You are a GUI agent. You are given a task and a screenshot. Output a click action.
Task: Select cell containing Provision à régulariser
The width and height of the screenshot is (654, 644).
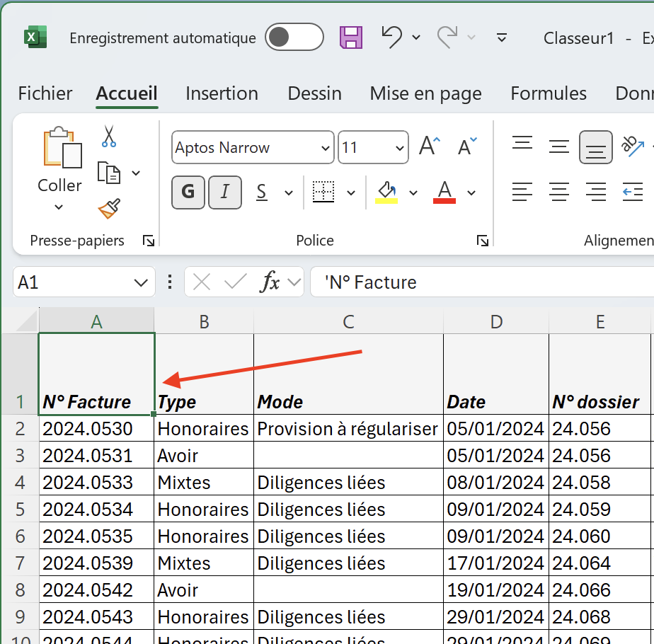coord(348,429)
